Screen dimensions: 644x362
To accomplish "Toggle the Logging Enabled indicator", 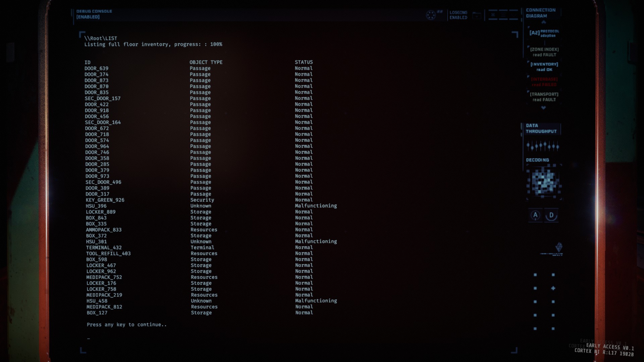I will [458, 15].
